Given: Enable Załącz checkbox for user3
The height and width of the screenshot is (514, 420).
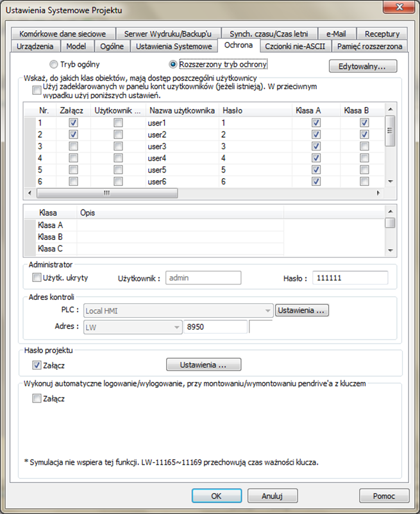Looking at the screenshot, I should pos(74,146).
